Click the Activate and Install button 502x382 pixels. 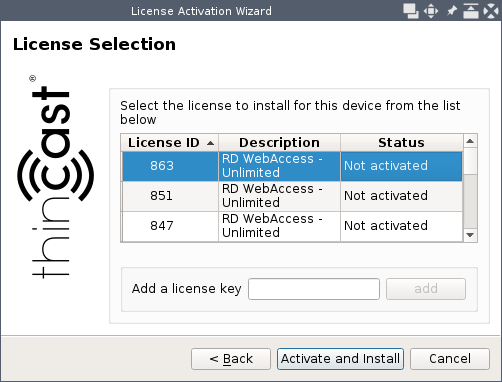[340, 359]
